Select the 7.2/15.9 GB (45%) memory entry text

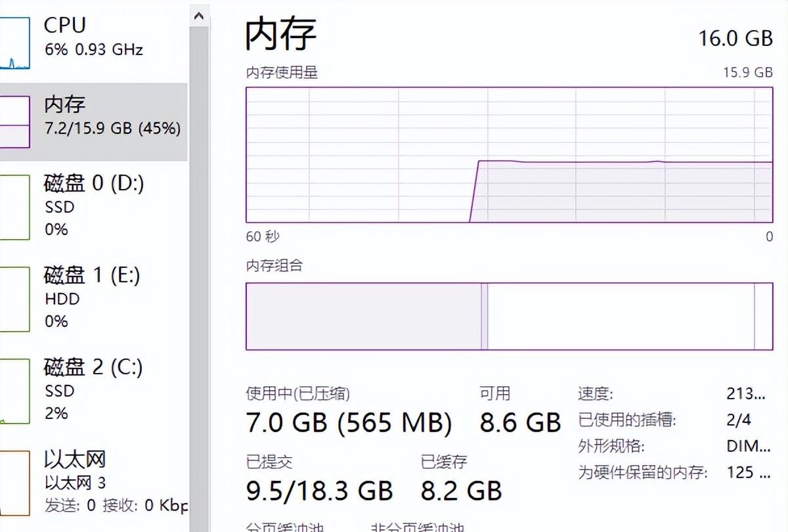[x=112, y=128]
